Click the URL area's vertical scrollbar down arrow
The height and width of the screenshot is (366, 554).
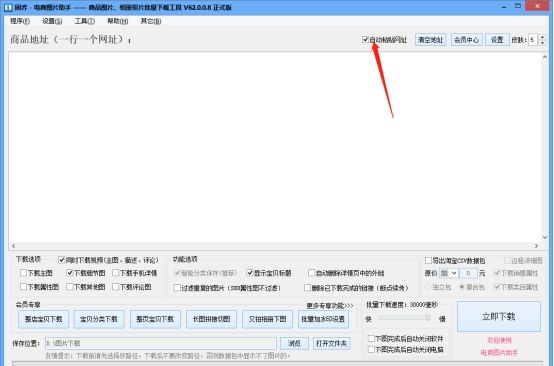[x=544, y=237]
